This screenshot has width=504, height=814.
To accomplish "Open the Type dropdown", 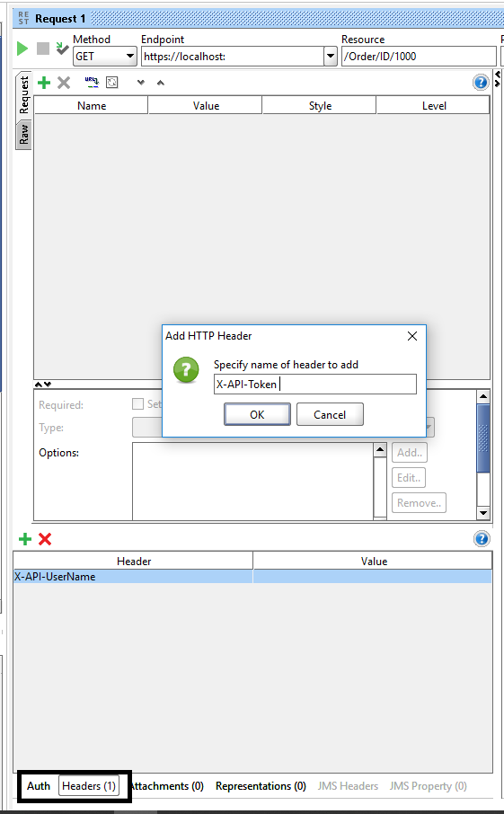I will (x=429, y=428).
